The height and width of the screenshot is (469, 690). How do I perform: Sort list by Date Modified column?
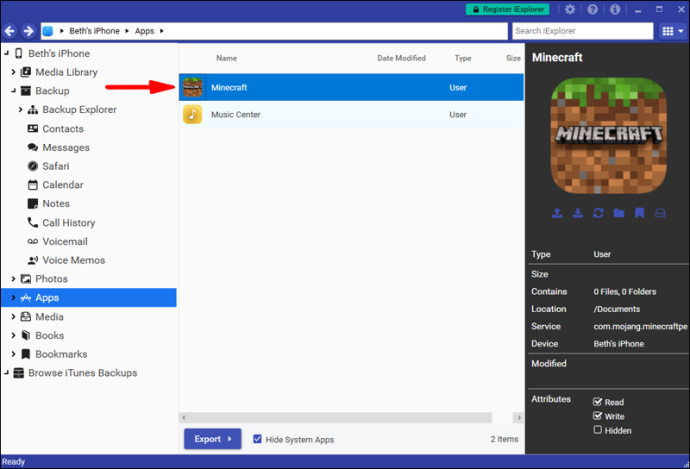401,58
